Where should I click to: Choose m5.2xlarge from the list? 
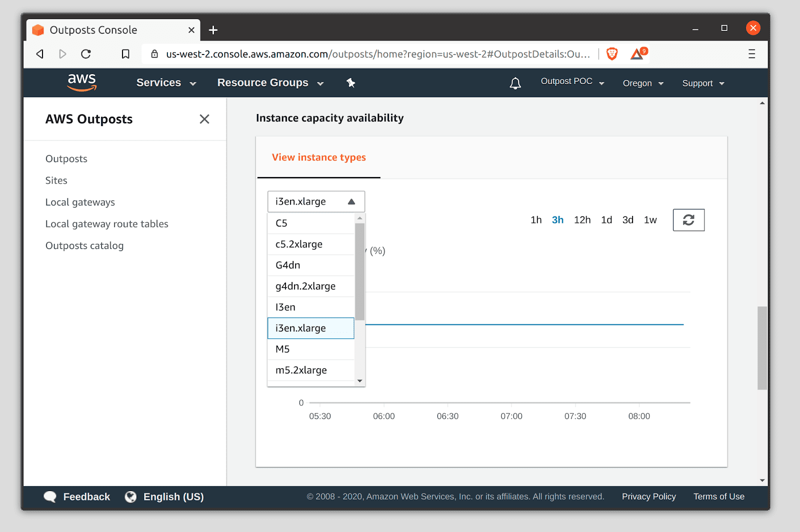click(x=311, y=370)
